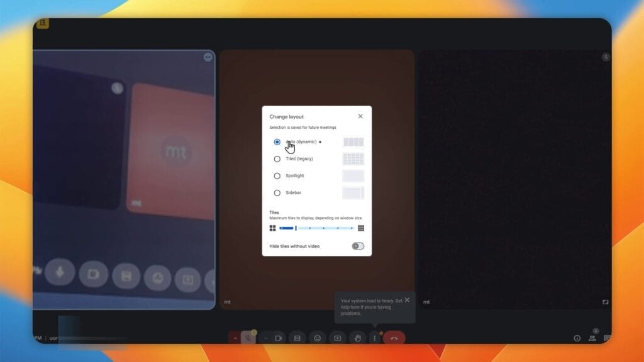Turn off the camera
Viewport: 644px width, 362px height.
point(278,338)
